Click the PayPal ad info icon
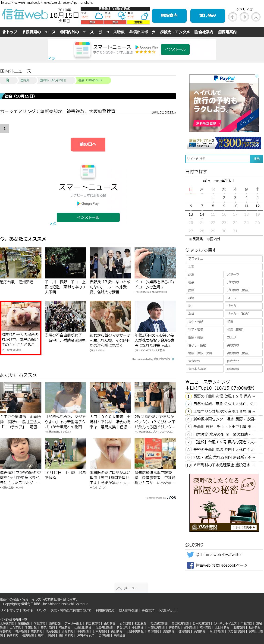This screenshot has height=644, width=264. coord(257,76)
